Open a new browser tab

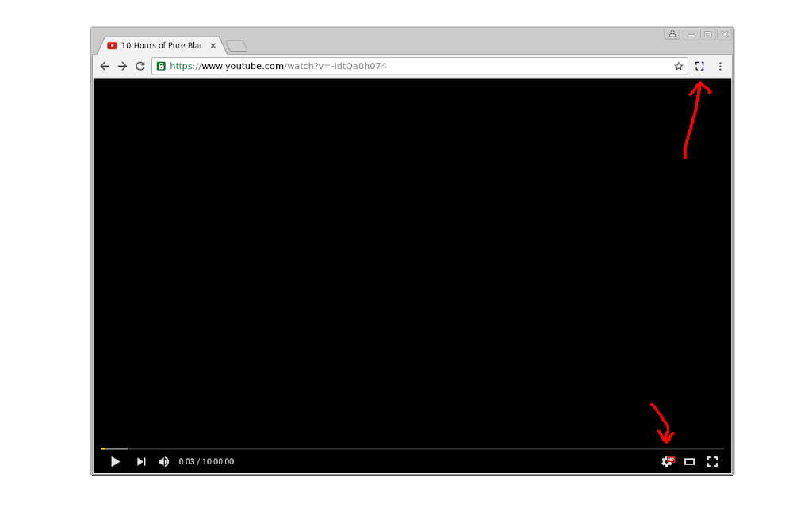click(236, 46)
